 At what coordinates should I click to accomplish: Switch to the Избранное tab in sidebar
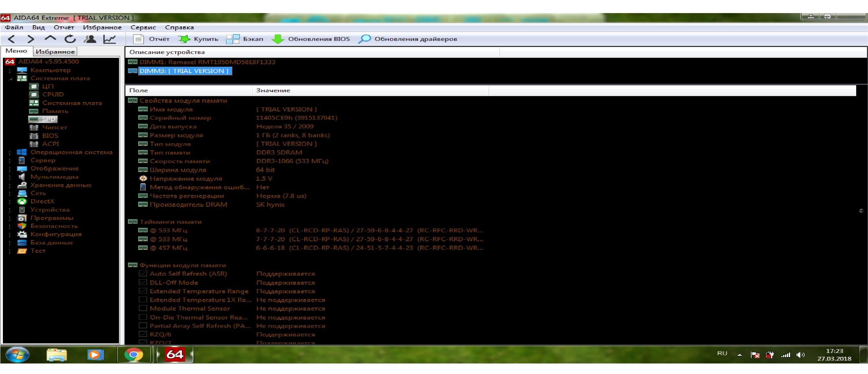pos(55,52)
